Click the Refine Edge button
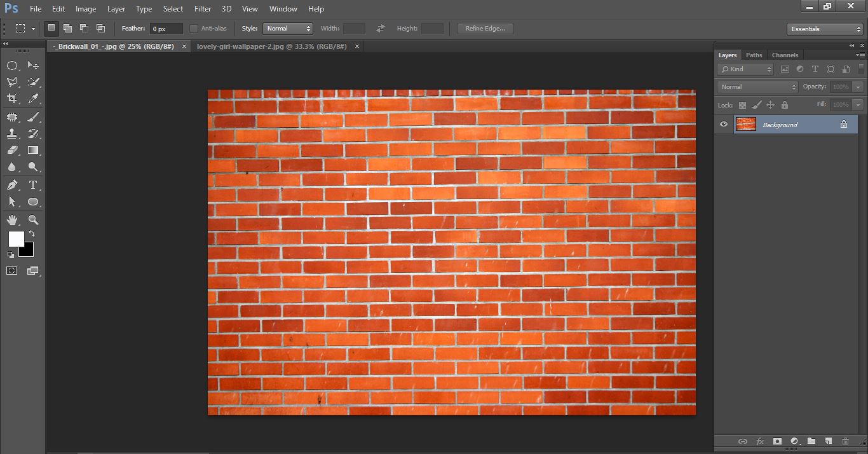Viewport: 868px width, 454px height. (x=485, y=28)
